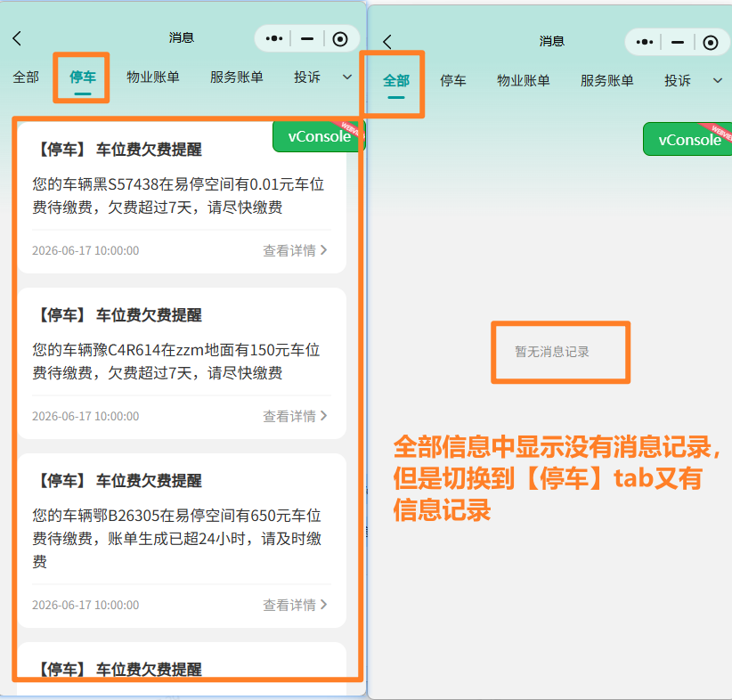Minimize the mini program in right window
732x700 pixels.
(678, 42)
